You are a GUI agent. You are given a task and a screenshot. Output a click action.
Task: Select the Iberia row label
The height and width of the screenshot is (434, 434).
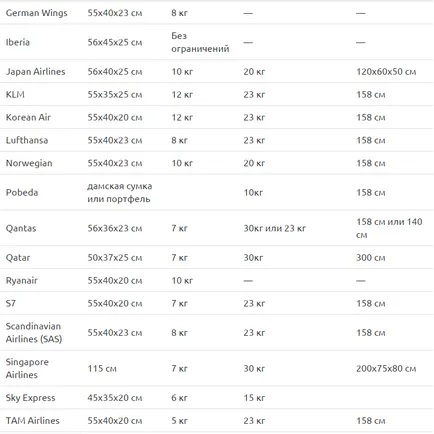coord(18,42)
